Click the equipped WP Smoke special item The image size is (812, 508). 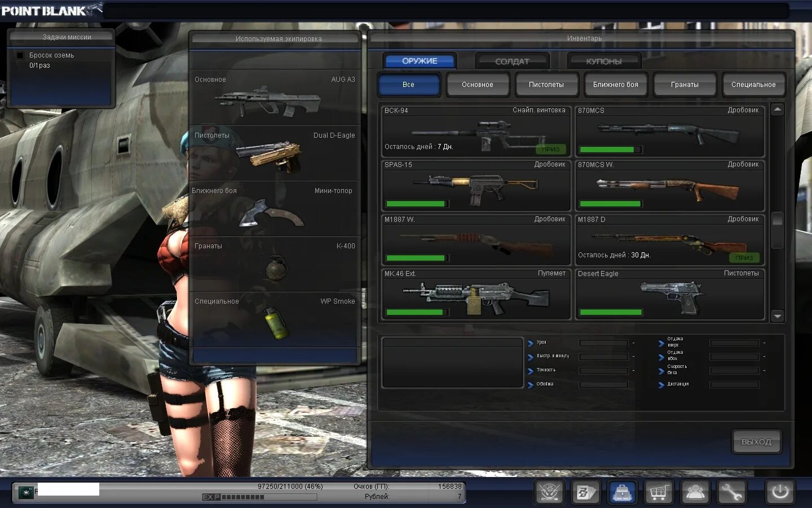pos(275,319)
